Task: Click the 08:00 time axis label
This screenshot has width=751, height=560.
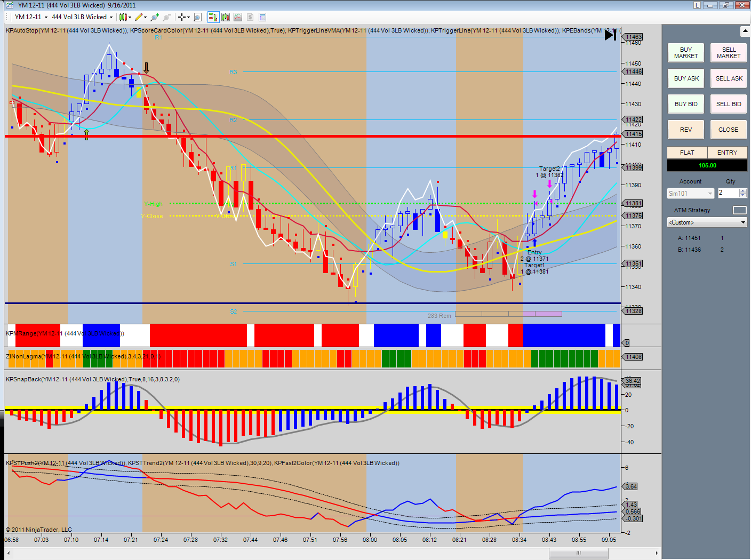Action: point(370,540)
